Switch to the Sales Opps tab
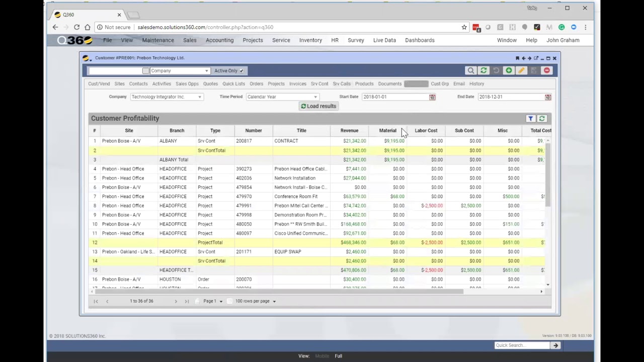 [x=187, y=84]
